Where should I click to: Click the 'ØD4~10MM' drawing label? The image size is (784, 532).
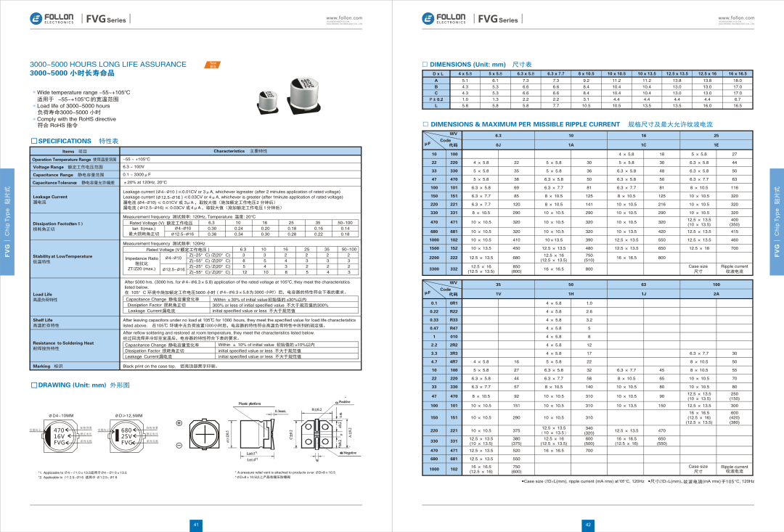pyautogui.click(x=61, y=415)
